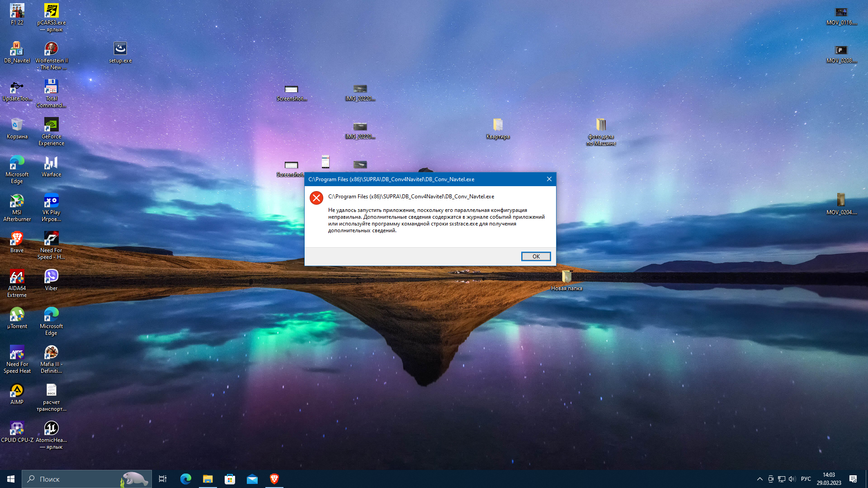The height and width of the screenshot is (488, 868).
Task: Close the DB_Conv_Navtel error dialog
Action: (549, 179)
